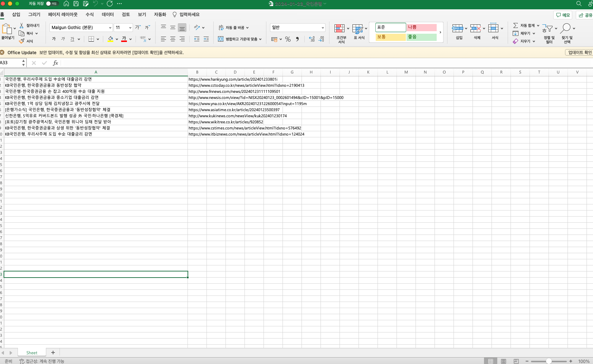Open the 조건부 서식 conditional formatting menu
Screen dimensions: 593x364
[342, 33]
